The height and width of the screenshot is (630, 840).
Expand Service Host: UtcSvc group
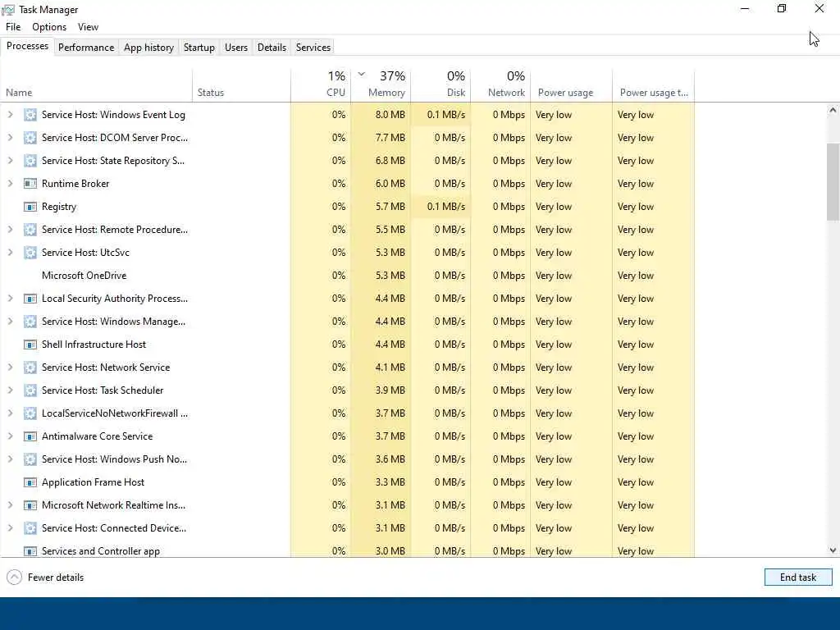[10, 253]
